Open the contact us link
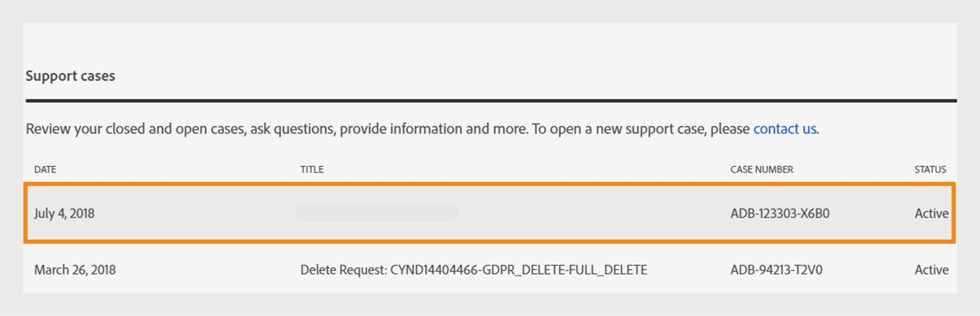Viewport: 980px width, 316px height. click(785, 129)
